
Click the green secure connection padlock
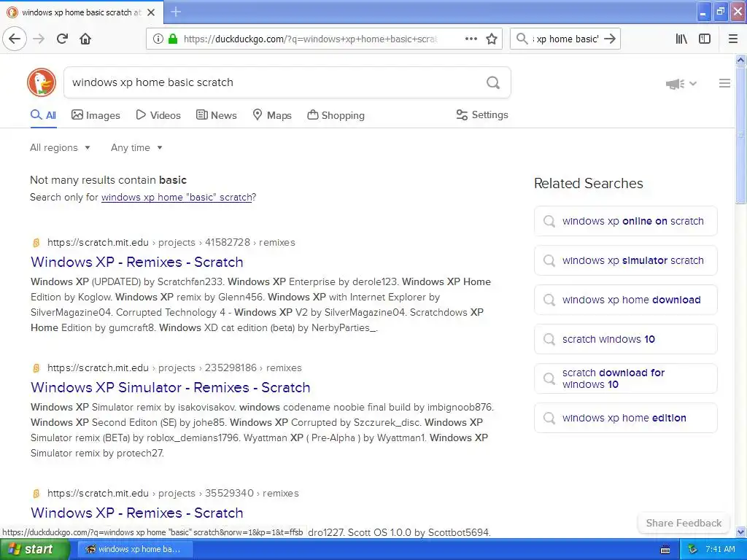tap(173, 39)
